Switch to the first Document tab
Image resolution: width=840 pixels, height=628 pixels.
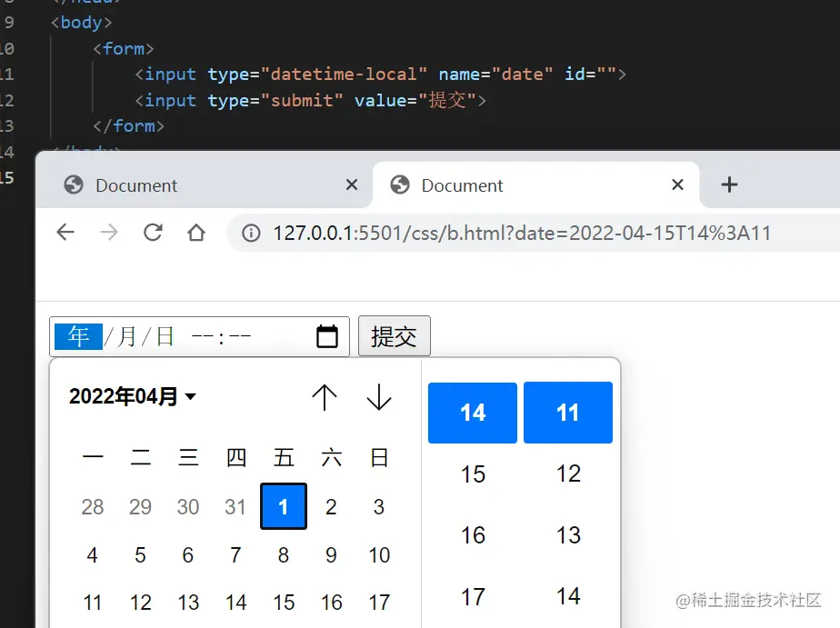[204, 184]
